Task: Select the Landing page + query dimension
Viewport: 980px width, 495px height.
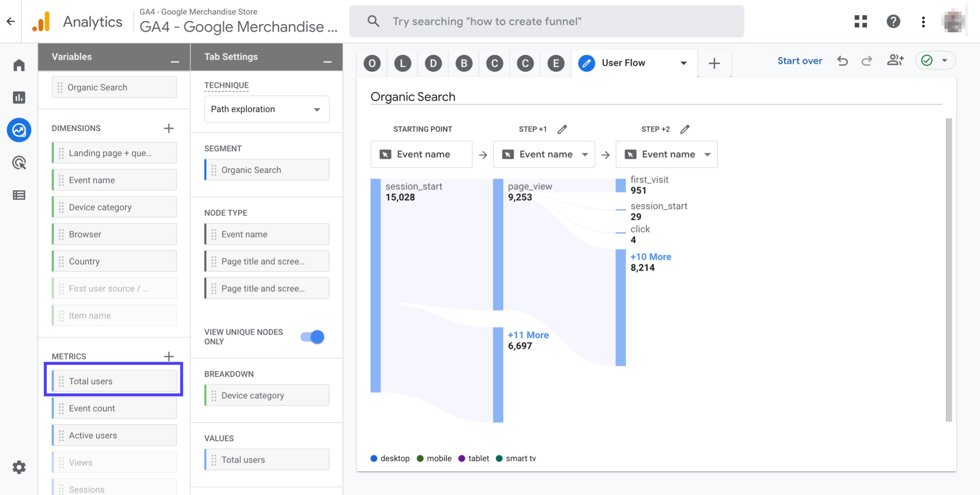Action: (114, 153)
